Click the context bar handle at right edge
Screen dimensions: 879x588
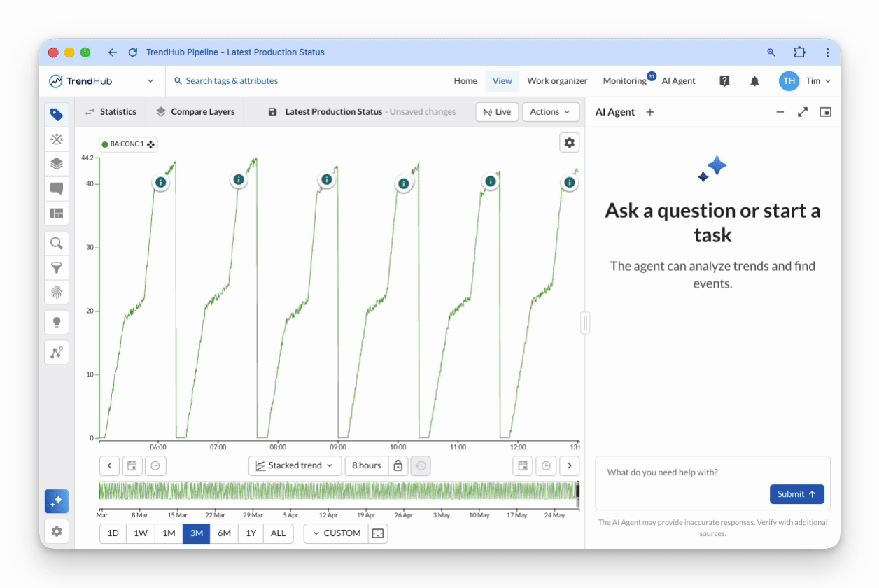coord(577,493)
